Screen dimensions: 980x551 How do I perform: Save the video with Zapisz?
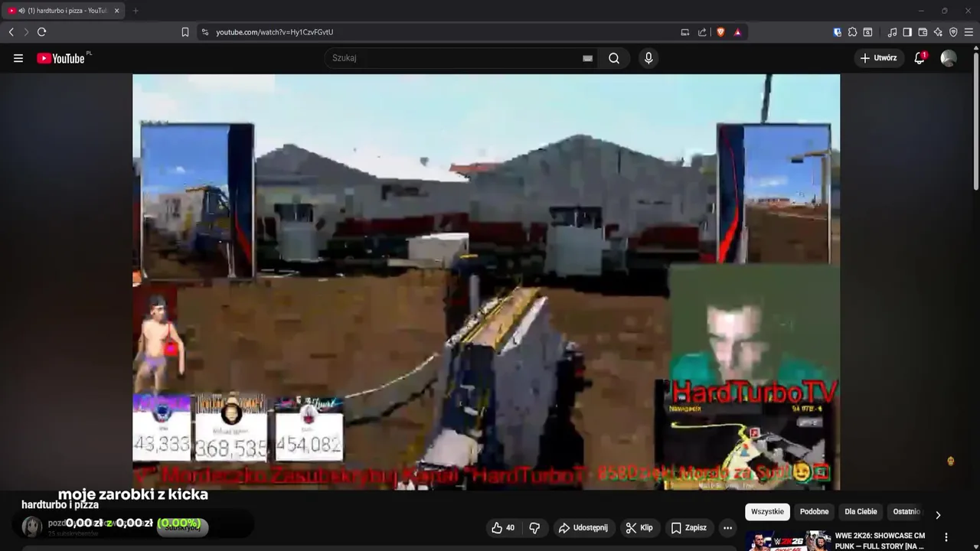689,528
